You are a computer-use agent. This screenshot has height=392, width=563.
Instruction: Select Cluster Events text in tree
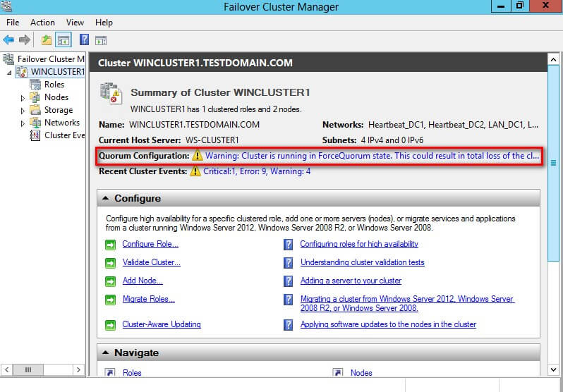(x=65, y=135)
